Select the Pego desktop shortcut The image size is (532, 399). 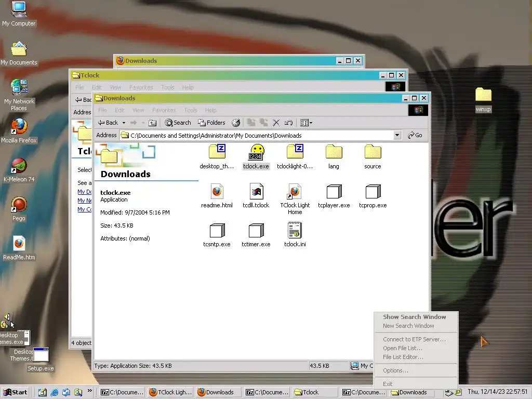click(19, 209)
